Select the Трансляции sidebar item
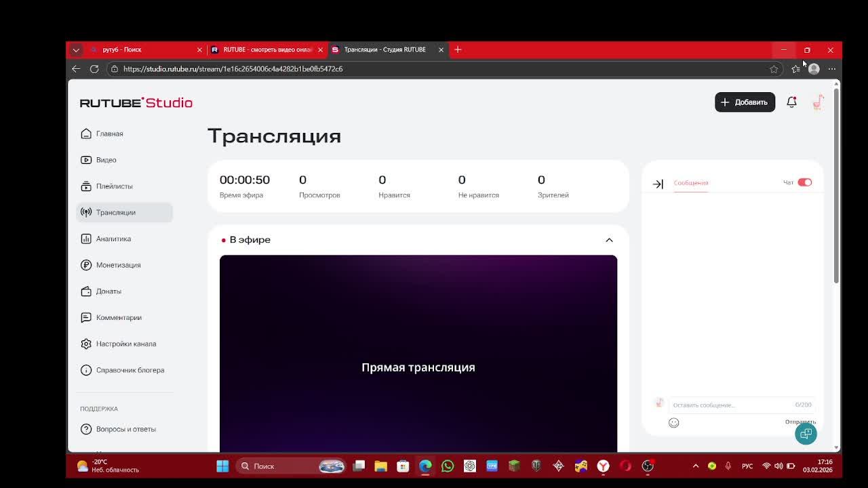Viewport: 868px width, 488px height. click(125, 212)
